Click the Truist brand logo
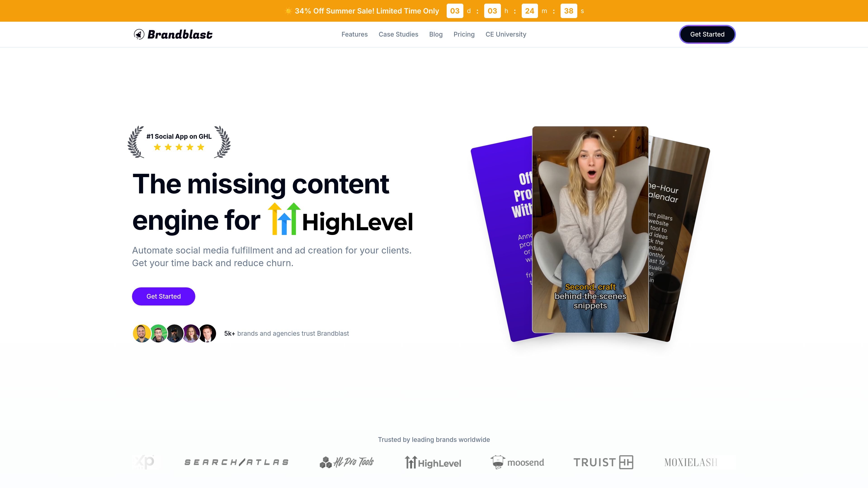Image resolution: width=868 pixels, height=488 pixels. [x=603, y=462]
